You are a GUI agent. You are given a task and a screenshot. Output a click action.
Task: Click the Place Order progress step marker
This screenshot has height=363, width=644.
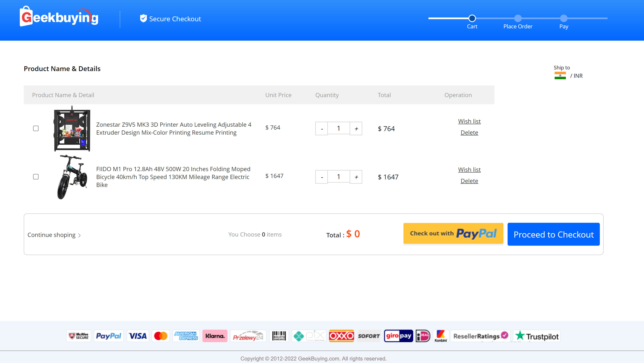[518, 18]
